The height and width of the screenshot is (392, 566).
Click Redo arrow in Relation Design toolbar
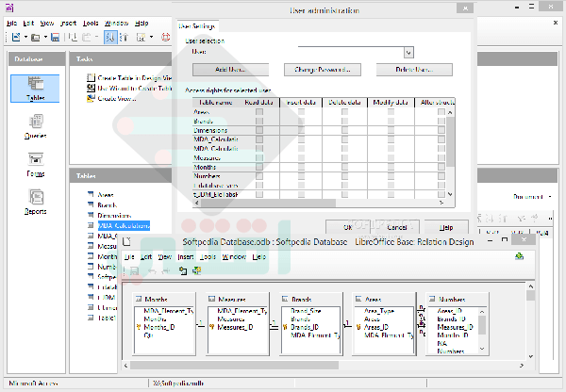click(166, 270)
